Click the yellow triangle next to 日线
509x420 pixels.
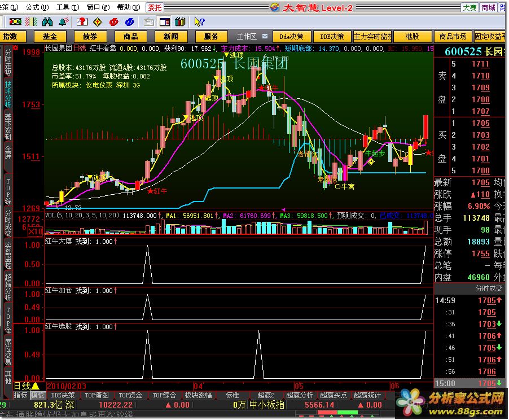(x=35, y=386)
